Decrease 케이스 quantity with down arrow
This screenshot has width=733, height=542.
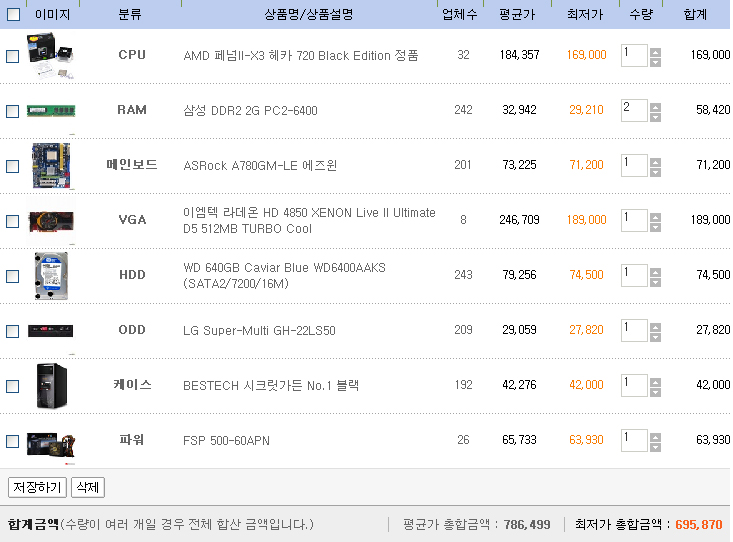point(655,392)
